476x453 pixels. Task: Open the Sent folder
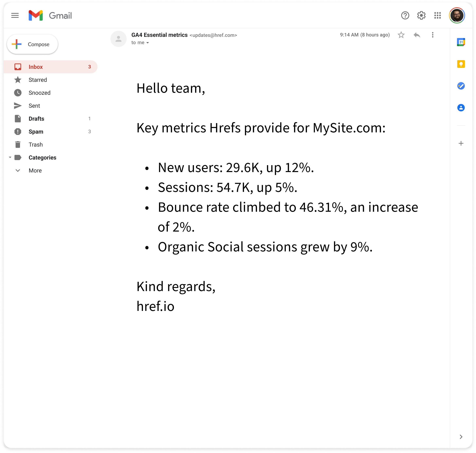(50, 106)
